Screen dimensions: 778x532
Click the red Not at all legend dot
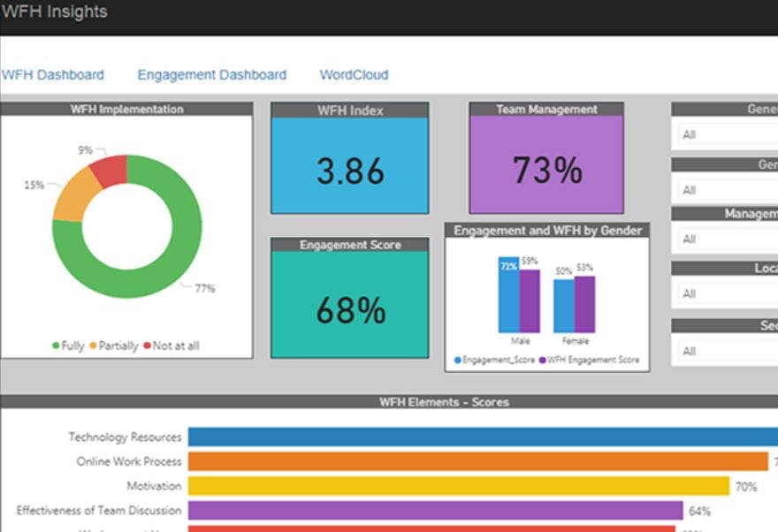(x=147, y=346)
